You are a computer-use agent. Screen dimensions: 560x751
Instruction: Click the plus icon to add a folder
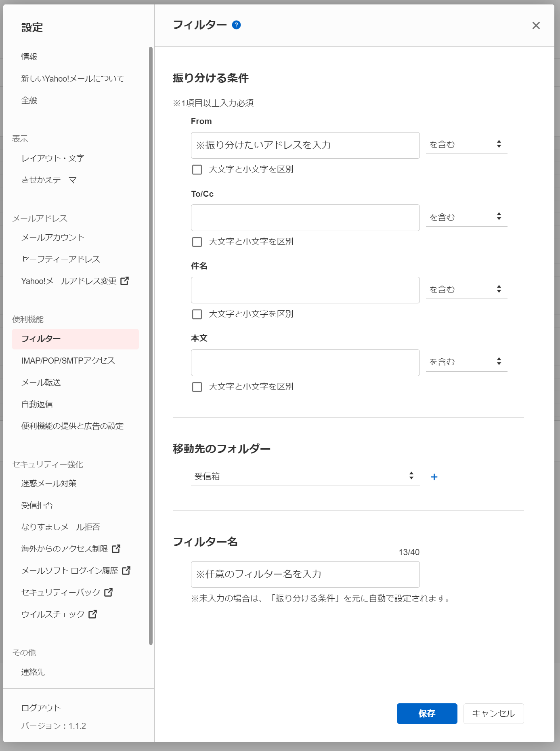coord(434,477)
